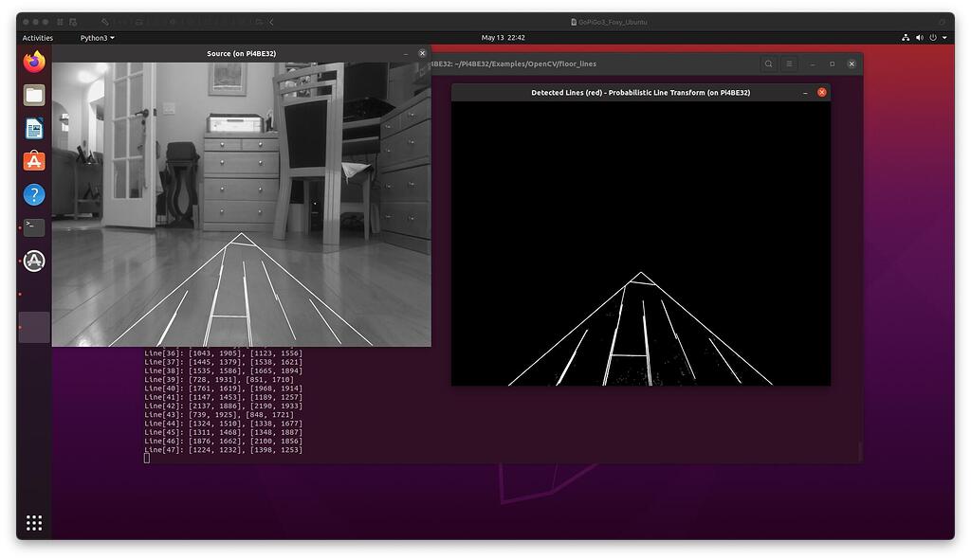Open Software Updater from the dock
Image resolution: width=971 pixels, height=560 pixels.
click(34, 261)
